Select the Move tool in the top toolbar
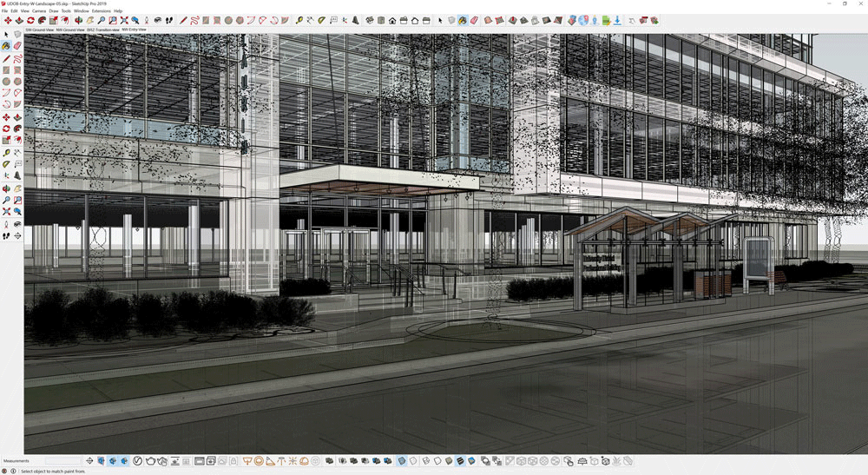Viewport: 868px width, 475px height. [x=8, y=21]
